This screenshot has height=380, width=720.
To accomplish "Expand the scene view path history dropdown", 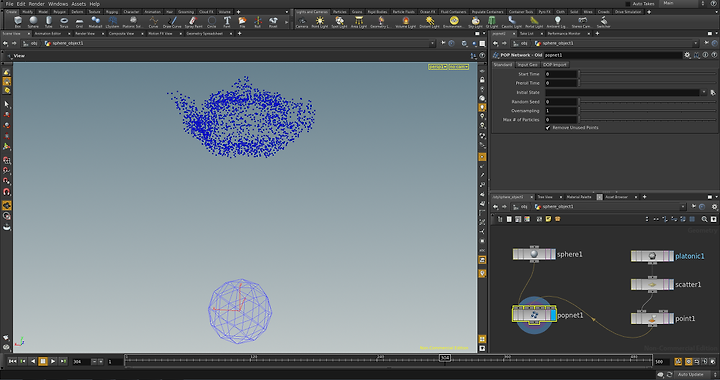I will point(432,43).
